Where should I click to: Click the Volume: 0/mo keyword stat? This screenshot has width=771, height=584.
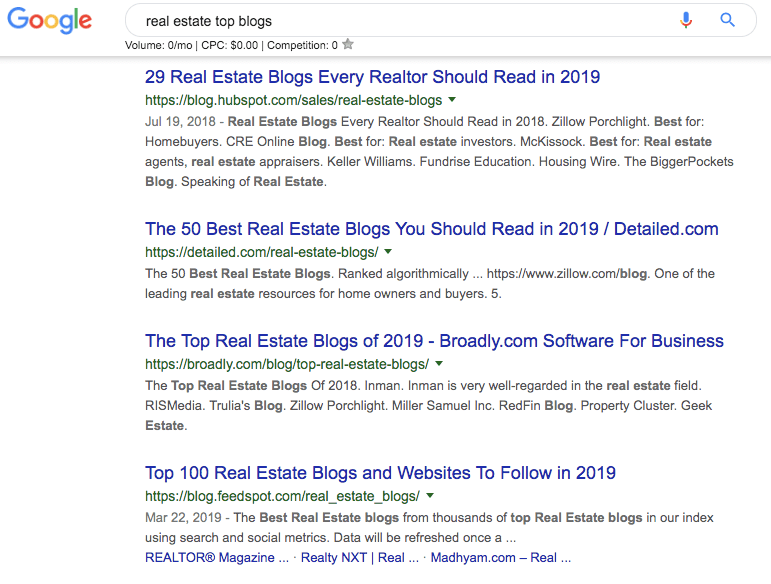tap(158, 45)
